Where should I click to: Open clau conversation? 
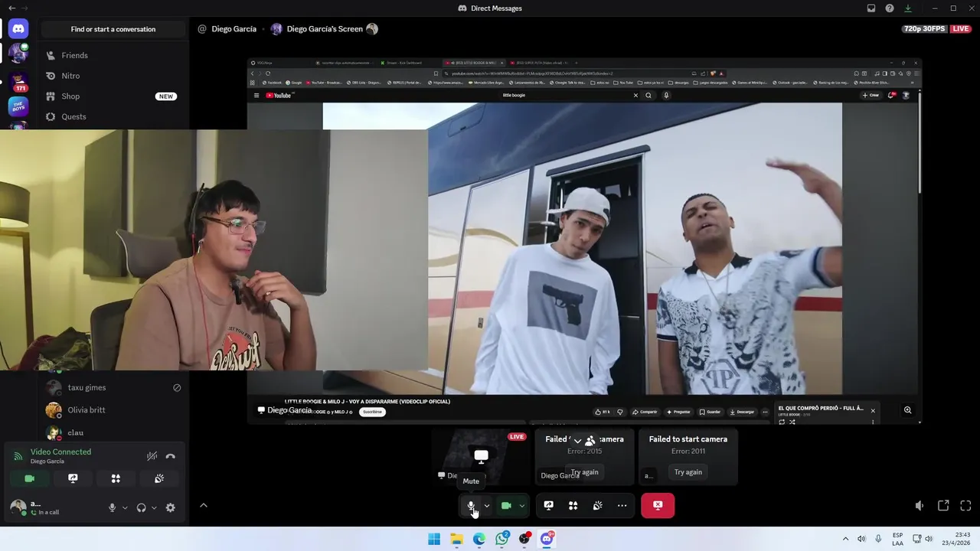point(113,432)
